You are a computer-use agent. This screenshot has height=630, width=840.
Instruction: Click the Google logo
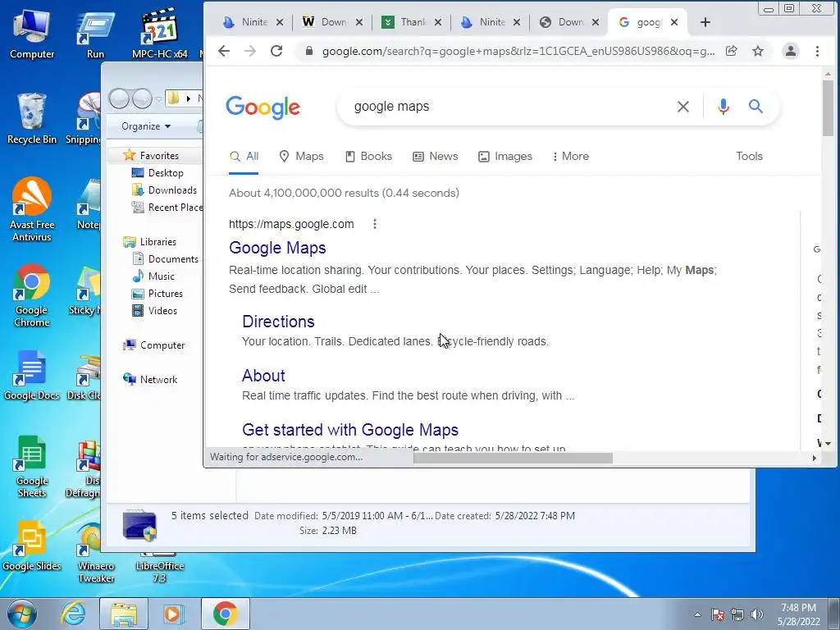click(262, 107)
